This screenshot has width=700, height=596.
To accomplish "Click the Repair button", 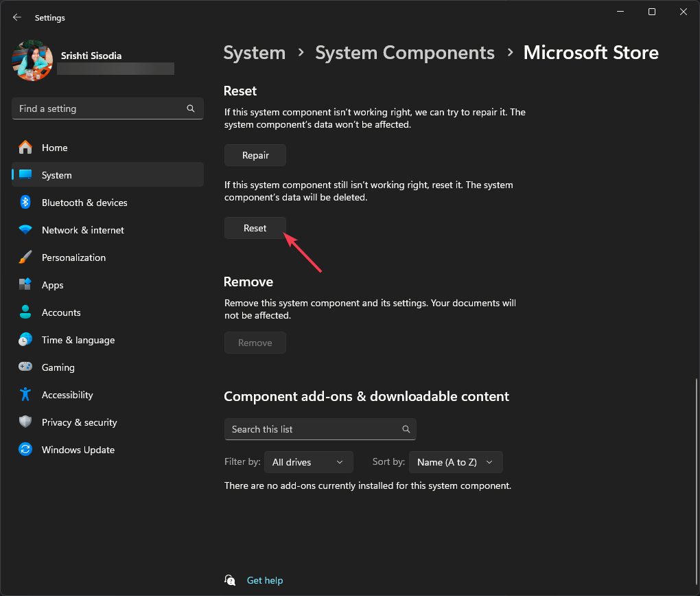I will (255, 155).
